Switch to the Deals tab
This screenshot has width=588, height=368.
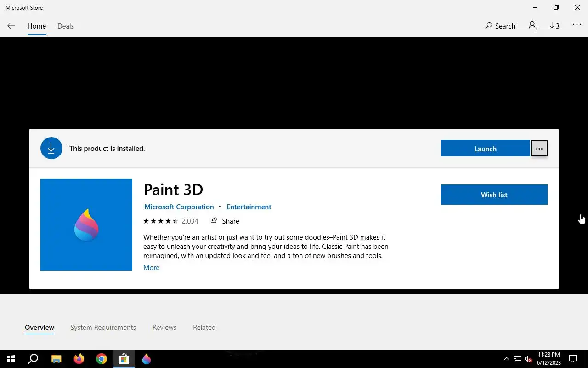click(x=66, y=26)
